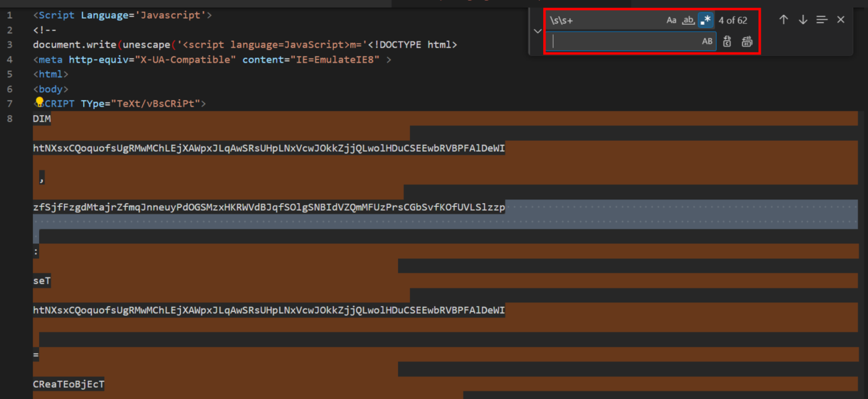
Task: Go to previous match arrow
Action: tap(784, 20)
